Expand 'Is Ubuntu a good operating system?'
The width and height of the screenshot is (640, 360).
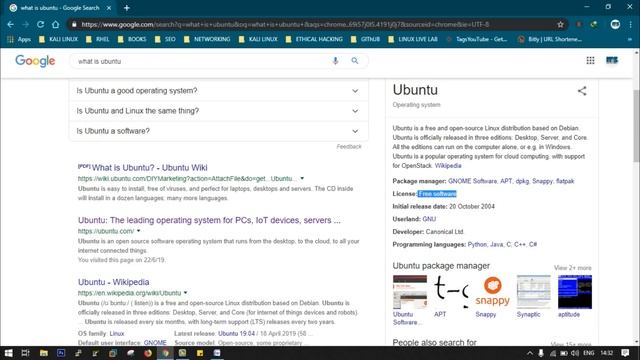click(x=219, y=91)
